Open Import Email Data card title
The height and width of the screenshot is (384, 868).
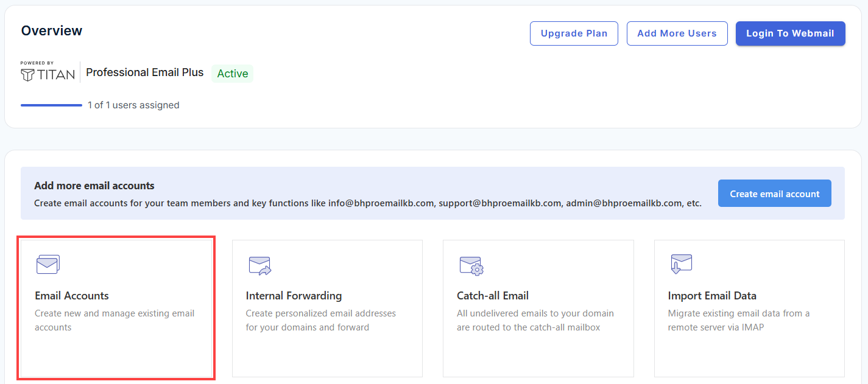coord(712,296)
